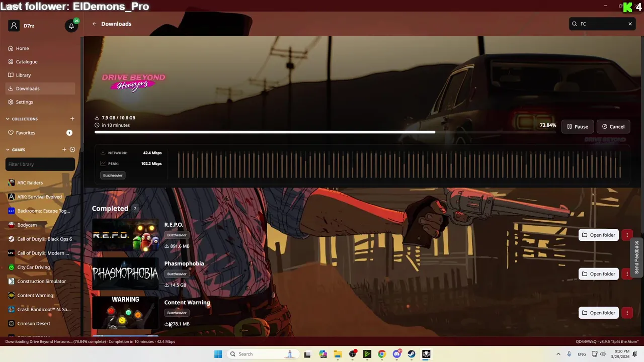644x362 pixels.
Task: Go to the Home page
Action: point(40,48)
